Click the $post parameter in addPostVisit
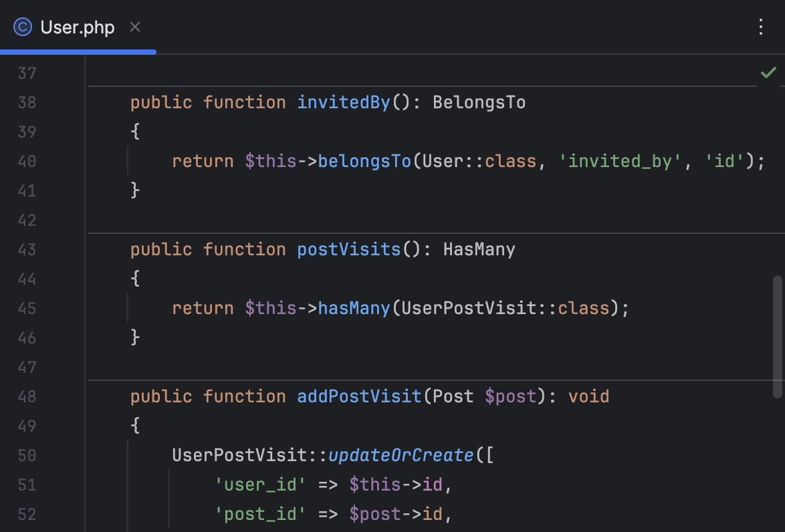This screenshot has height=532, width=785. pyautogui.click(x=510, y=396)
